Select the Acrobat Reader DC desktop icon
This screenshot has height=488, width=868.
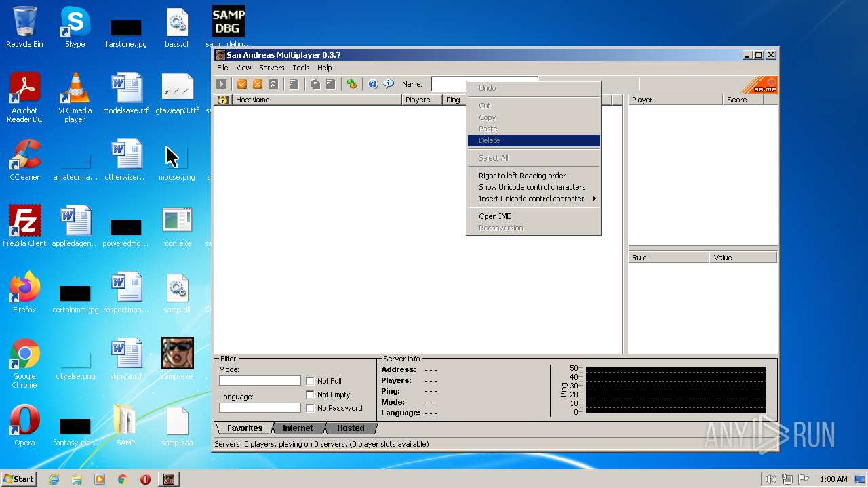coord(24,98)
